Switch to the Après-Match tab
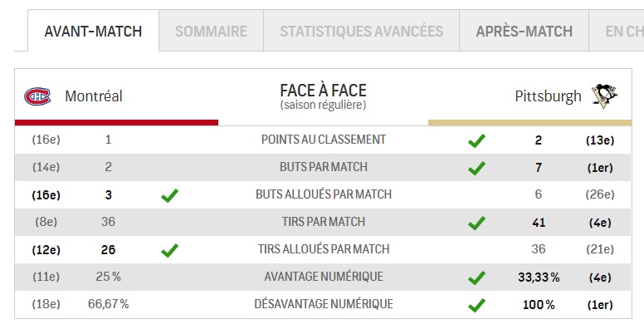 [x=524, y=31]
